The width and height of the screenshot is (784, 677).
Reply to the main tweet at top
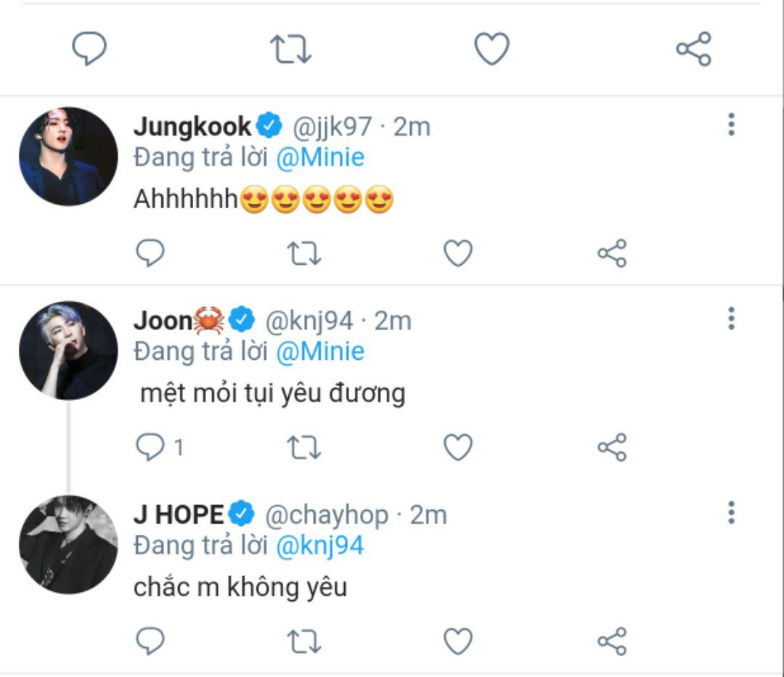(x=89, y=49)
